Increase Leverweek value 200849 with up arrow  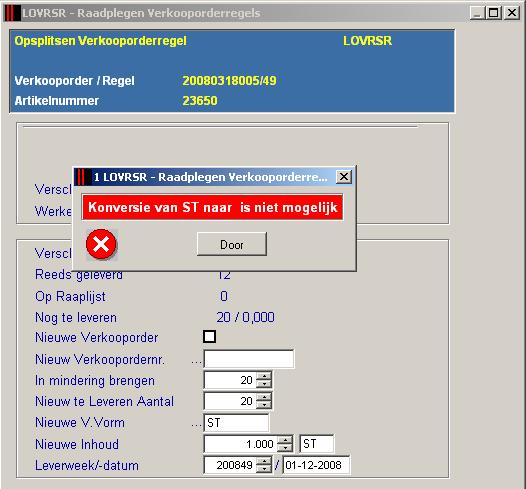[x=264, y=461]
